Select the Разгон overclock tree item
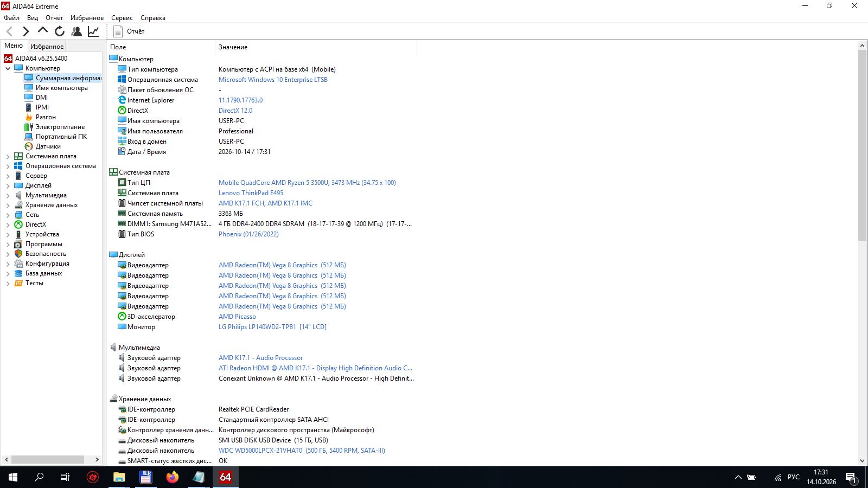The height and width of the screenshot is (488, 868). tap(46, 117)
